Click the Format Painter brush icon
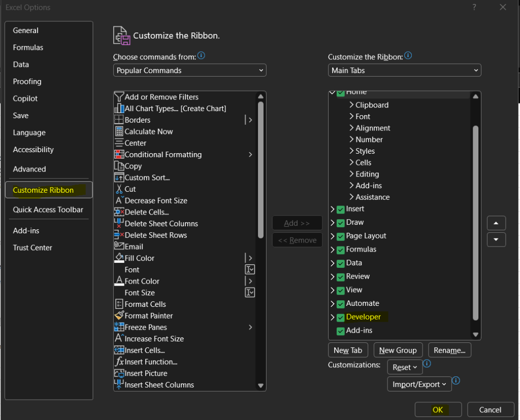520x420 pixels. 119,316
